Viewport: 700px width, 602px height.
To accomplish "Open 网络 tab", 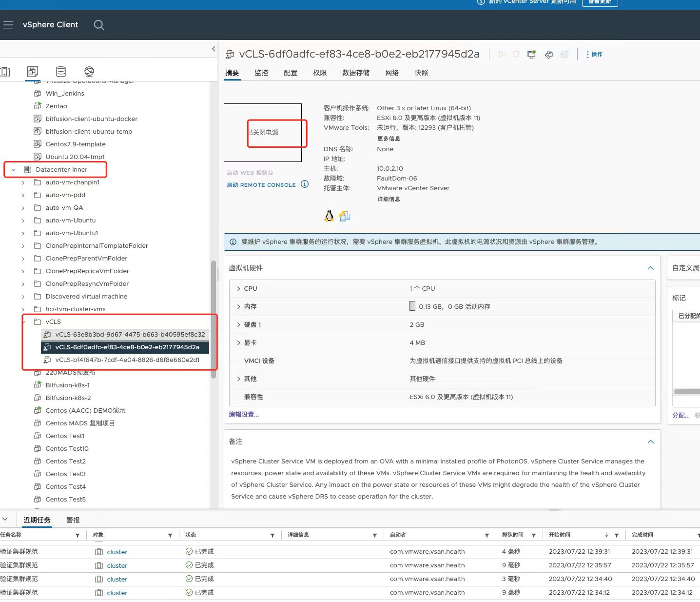I will coord(392,73).
